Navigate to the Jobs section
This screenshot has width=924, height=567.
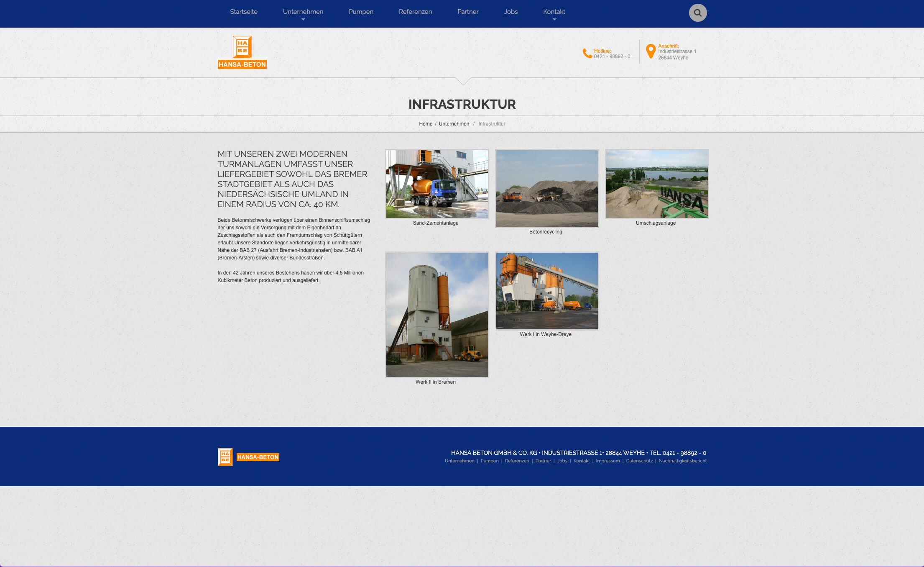pyautogui.click(x=510, y=12)
